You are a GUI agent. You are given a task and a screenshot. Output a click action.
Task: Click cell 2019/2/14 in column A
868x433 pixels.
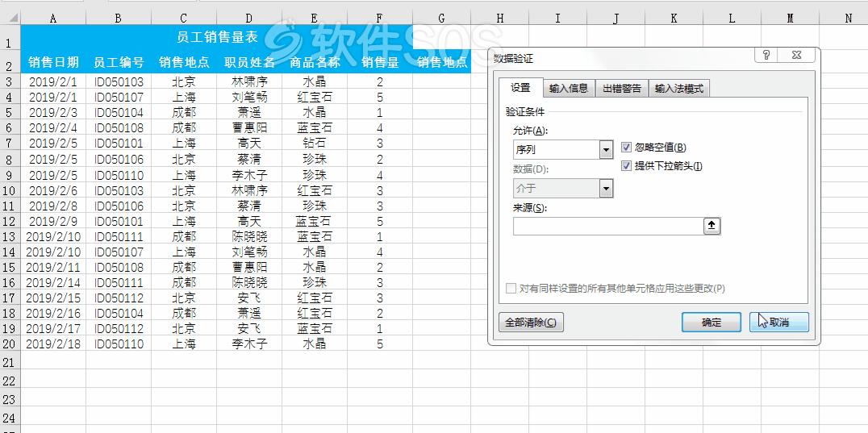click(53, 282)
